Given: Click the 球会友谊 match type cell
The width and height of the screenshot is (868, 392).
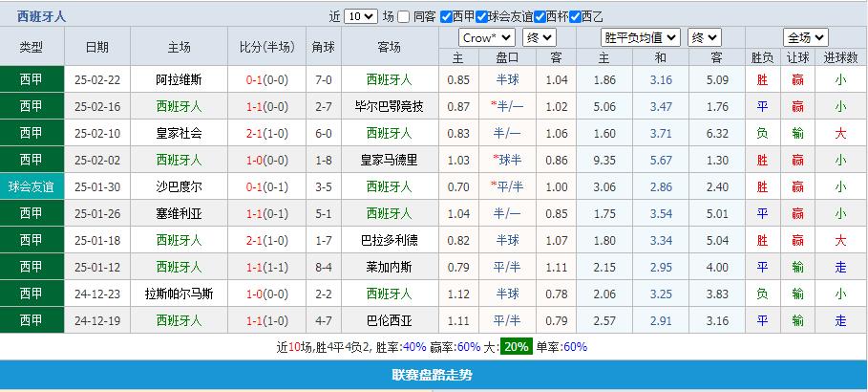Looking at the screenshot, I should [x=32, y=186].
